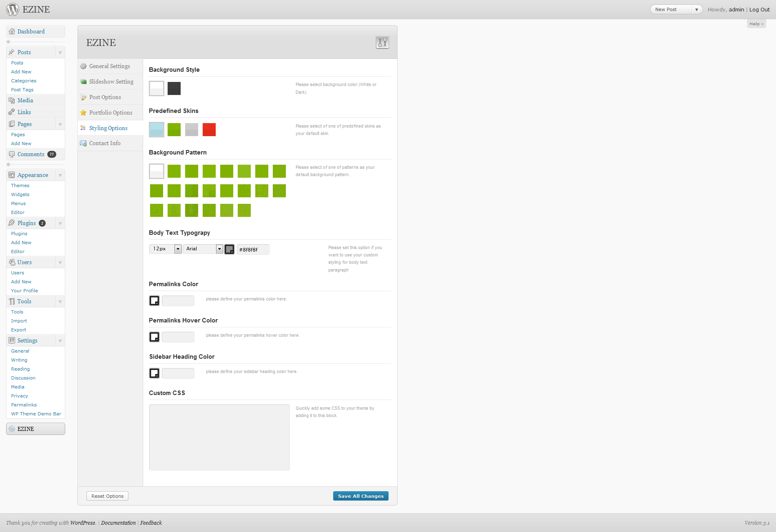Click the WordPress logo icon
Screen dimensions: 776x532
pyautogui.click(x=13, y=9)
